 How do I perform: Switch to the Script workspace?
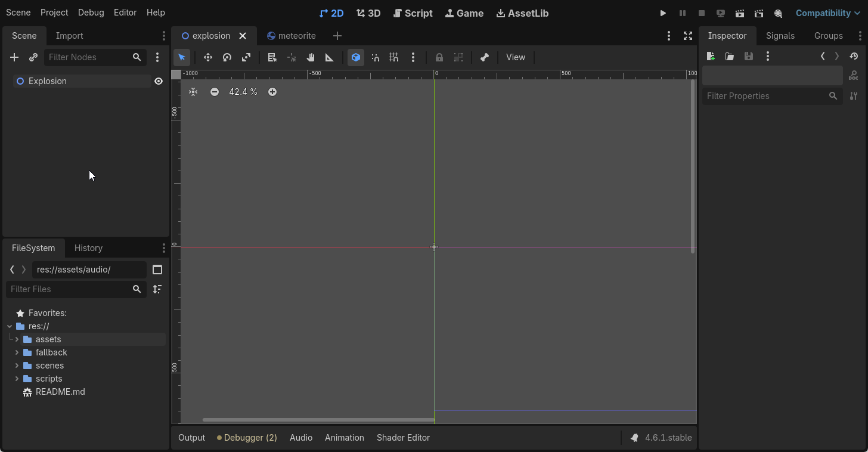point(413,13)
